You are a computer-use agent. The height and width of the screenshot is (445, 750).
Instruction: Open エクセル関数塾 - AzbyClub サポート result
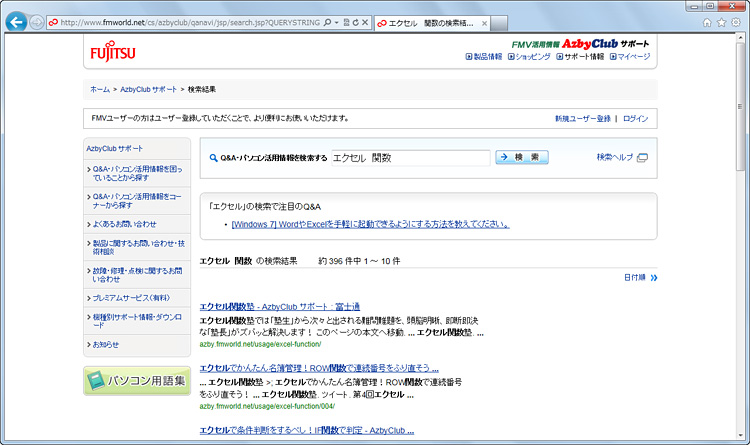pos(279,307)
